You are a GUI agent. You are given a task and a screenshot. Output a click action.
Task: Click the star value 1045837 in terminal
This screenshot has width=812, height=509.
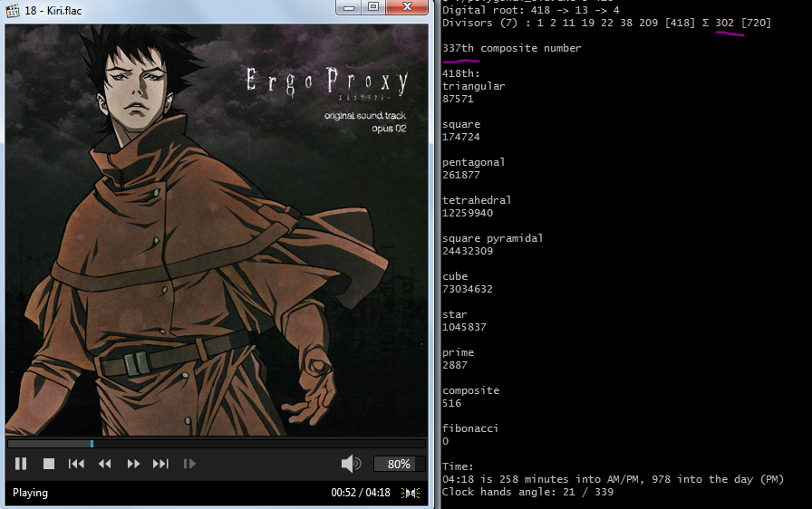coord(464,327)
